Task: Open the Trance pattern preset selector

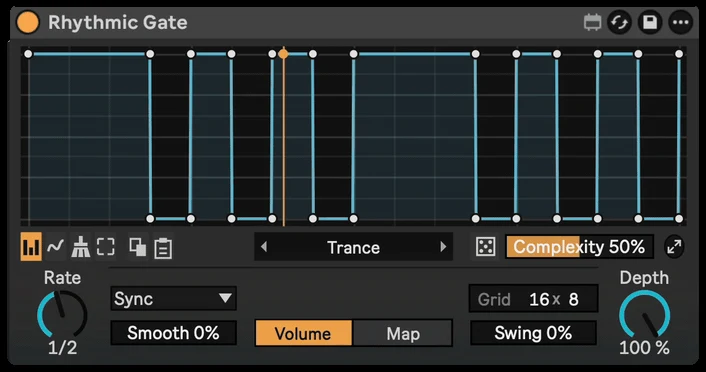Action: (353, 247)
